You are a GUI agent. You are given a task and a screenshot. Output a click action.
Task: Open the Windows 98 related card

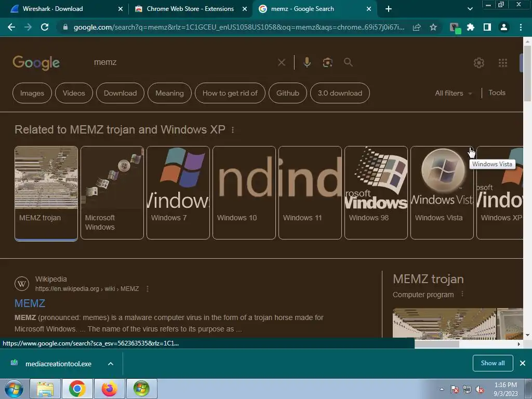click(376, 193)
